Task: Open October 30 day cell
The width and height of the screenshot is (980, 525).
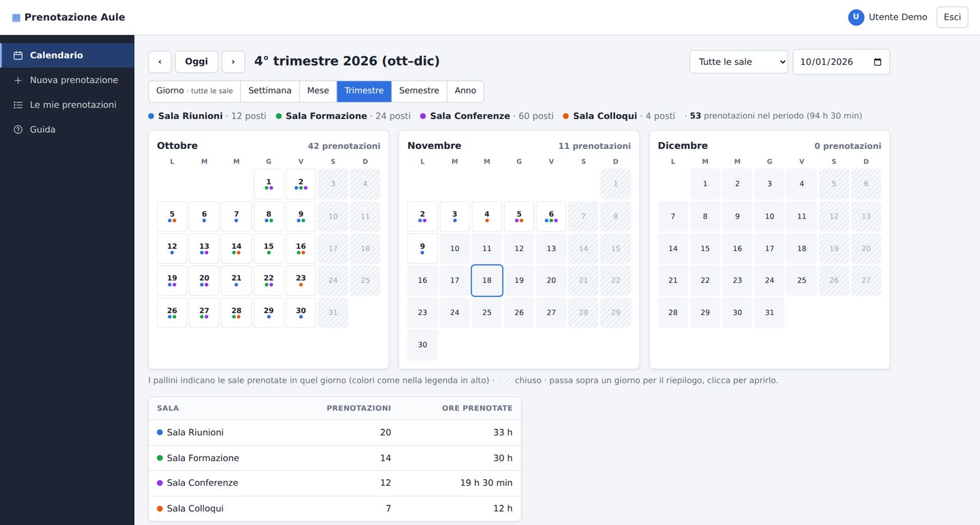Action: [301, 312]
